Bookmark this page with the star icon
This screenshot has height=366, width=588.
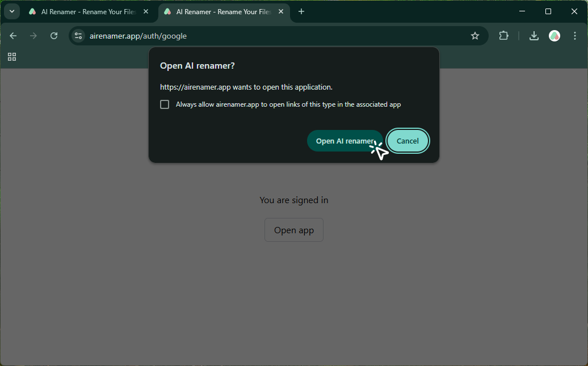coord(475,35)
